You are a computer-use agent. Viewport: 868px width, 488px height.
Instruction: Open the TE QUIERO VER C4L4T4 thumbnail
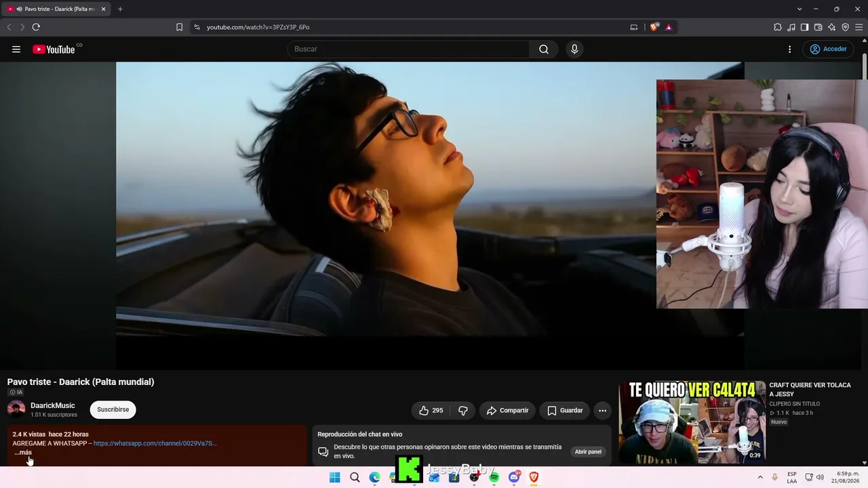692,422
